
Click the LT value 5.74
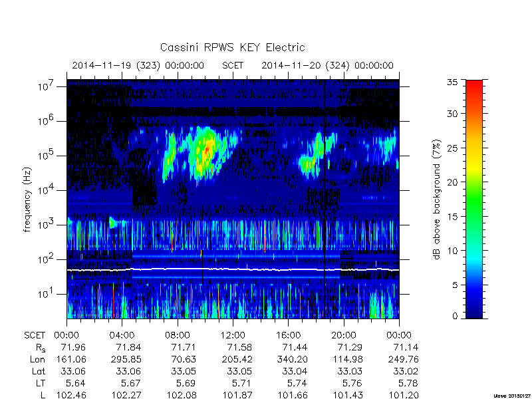297,384
